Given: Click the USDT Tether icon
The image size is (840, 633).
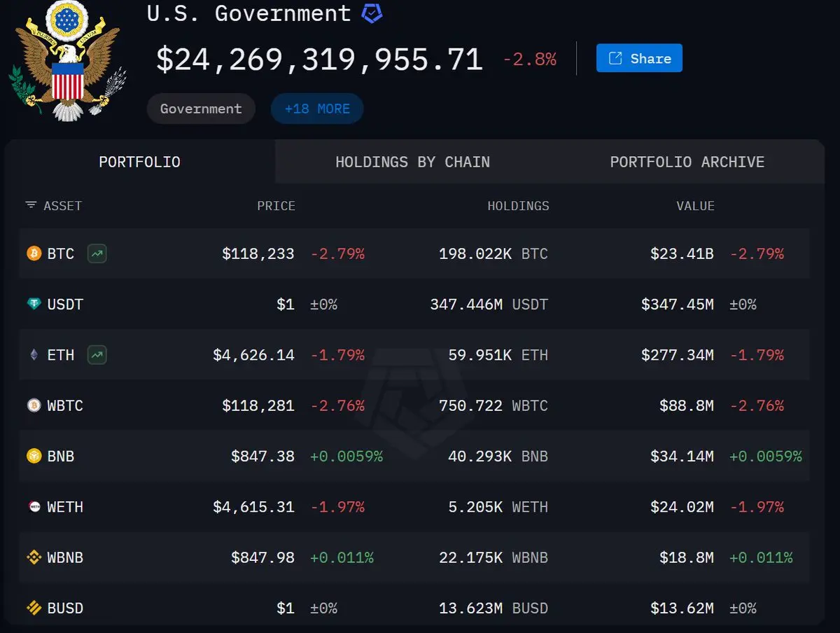Looking at the screenshot, I should tap(34, 305).
